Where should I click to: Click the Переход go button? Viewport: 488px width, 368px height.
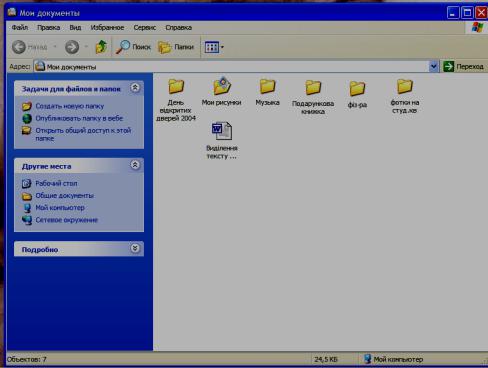point(464,67)
